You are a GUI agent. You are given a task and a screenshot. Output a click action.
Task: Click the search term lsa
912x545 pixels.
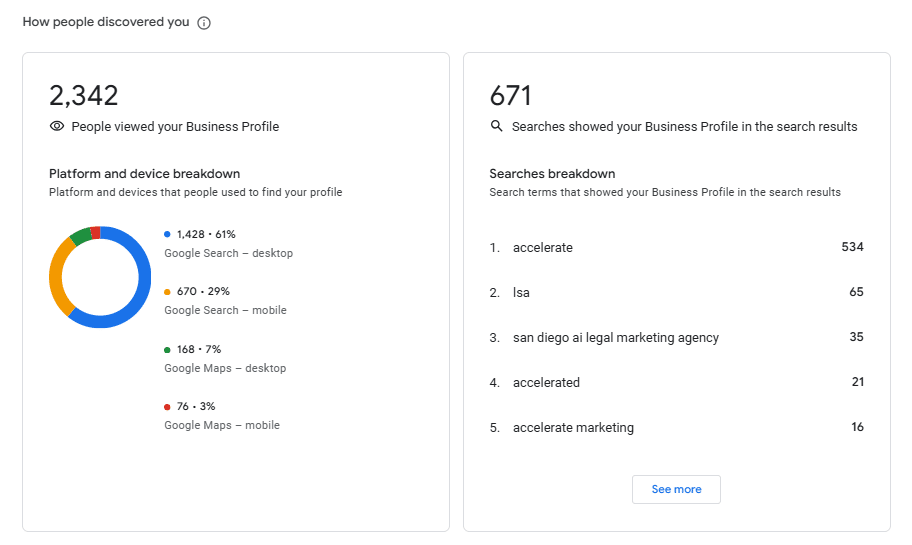click(x=521, y=293)
